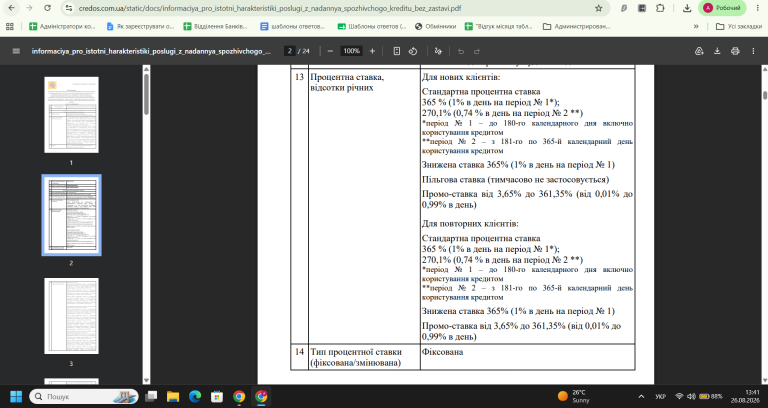Viewport: 768px width, 408px height.
Task: Click the taskbar Пошук search box
Action: point(84,396)
